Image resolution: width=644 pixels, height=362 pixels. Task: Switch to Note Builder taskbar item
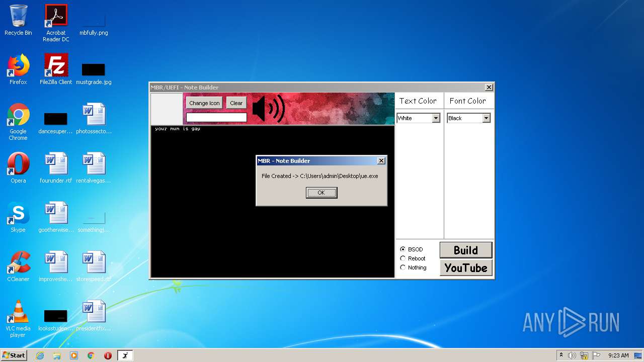(x=125, y=355)
